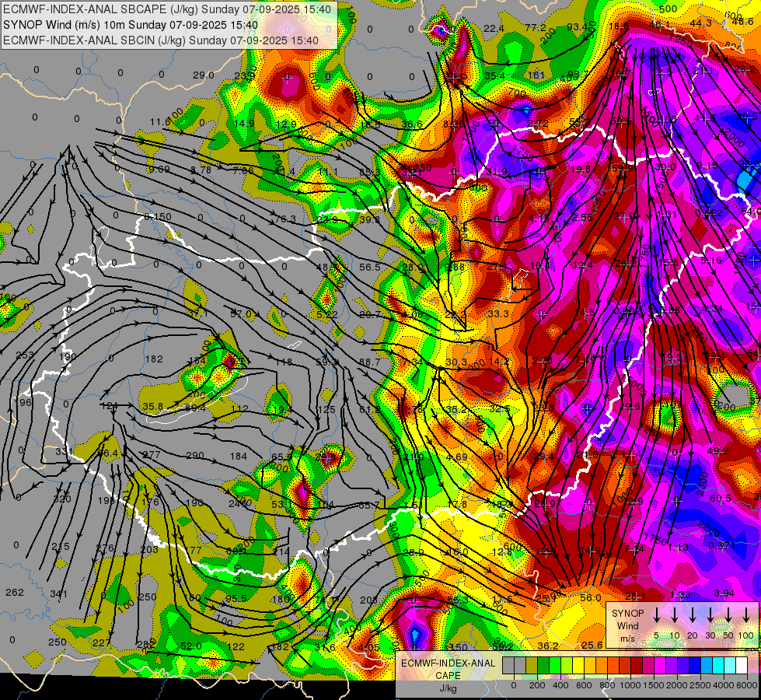Click the map value '118'
Image resolution: width=761 pixels, height=700 pixels.
[x=284, y=362]
